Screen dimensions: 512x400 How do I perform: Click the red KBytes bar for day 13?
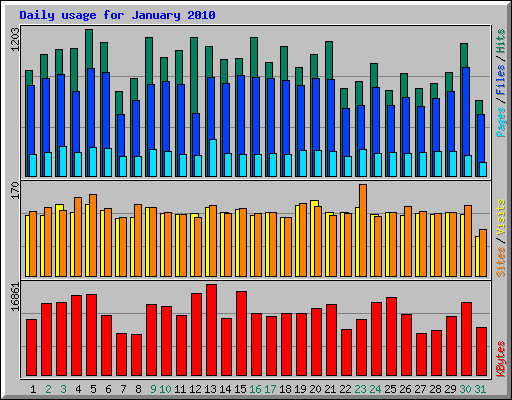coord(211,330)
